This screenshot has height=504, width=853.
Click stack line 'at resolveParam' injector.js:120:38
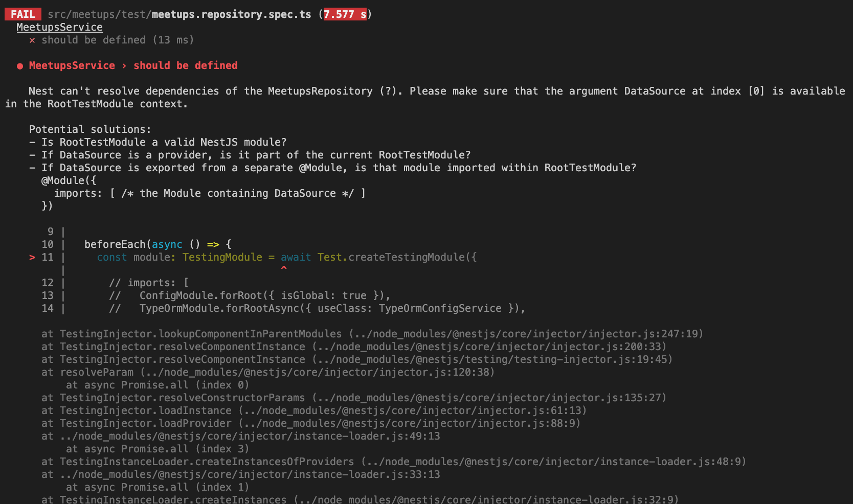(x=268, y=372)
